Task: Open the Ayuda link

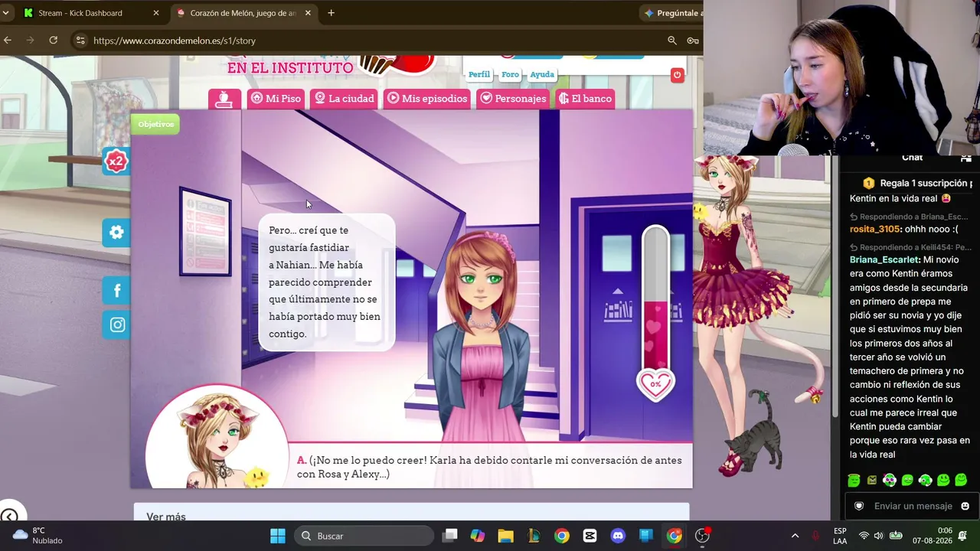Action: (x=542, y=74)
